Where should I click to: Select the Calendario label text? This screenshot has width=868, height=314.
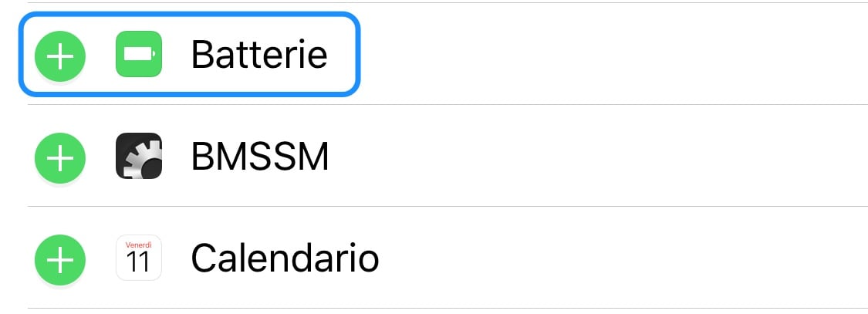(285, 258)
